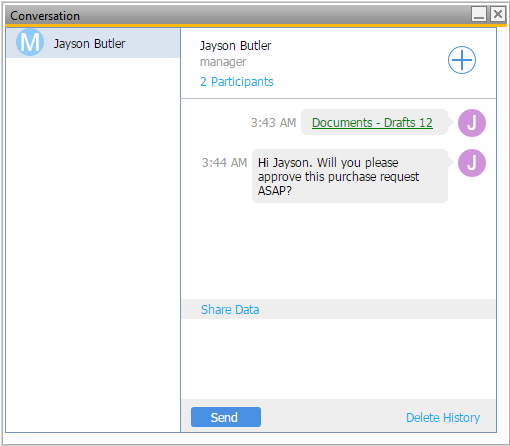Click the Conversation title bar
This screenshot has width=510, height=446.
pos(233,15)
